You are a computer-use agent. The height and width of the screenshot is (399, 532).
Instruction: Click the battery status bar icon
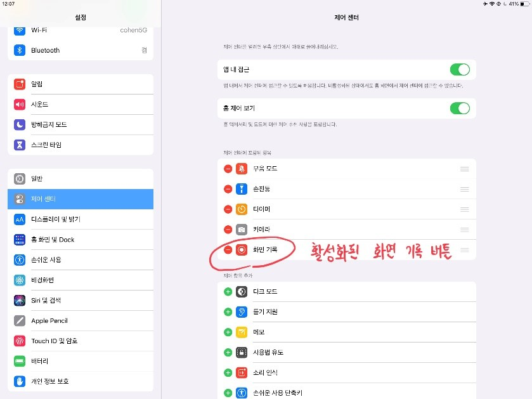pyautogui.click(x=524, y=4)
